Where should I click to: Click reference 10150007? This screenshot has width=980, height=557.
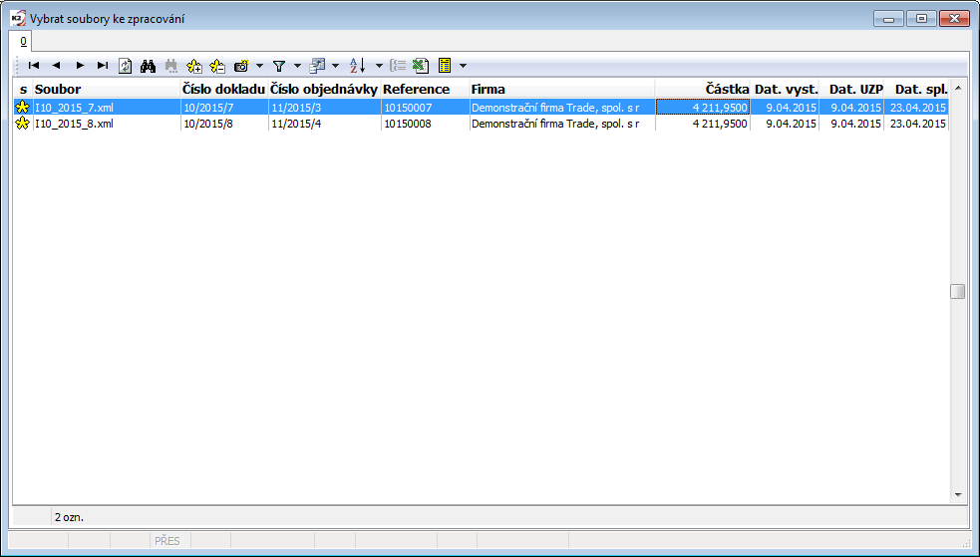click(x=408, y=108)
